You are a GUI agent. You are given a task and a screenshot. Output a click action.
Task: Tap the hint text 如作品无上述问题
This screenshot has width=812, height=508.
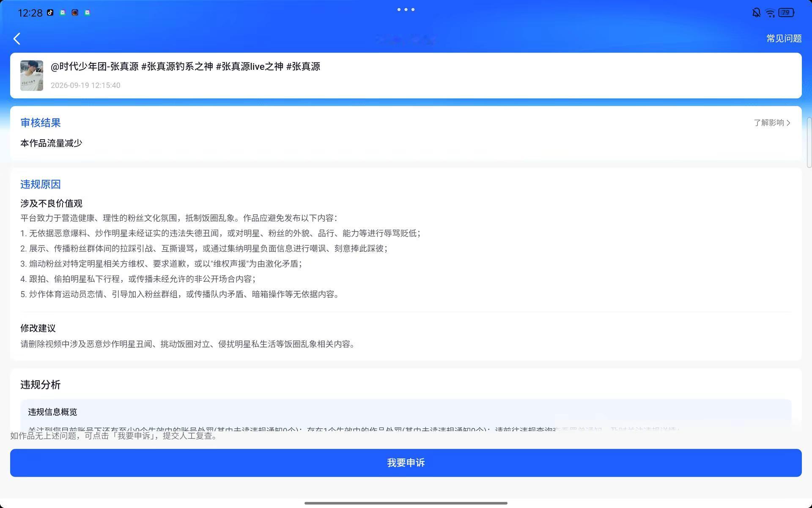coord(115,436)
